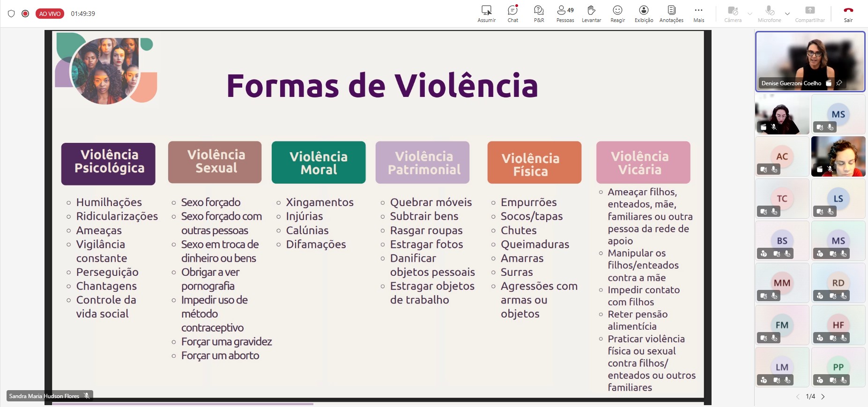This screenshot has width=868, height=407.
Task: Click the AO VIVO live badge
Action: (x=50, y=14)
